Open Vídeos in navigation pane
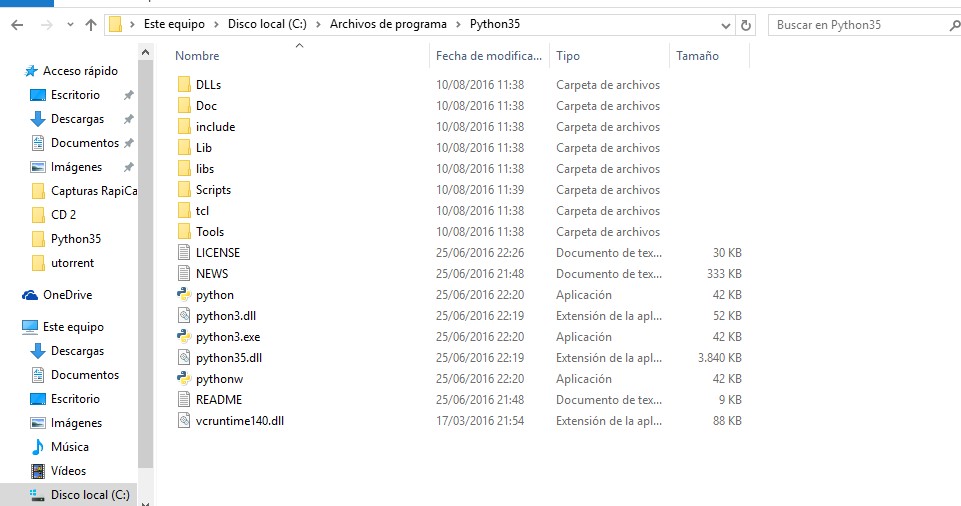The width and height of the screenshot is (961, 506). [68, 470]
